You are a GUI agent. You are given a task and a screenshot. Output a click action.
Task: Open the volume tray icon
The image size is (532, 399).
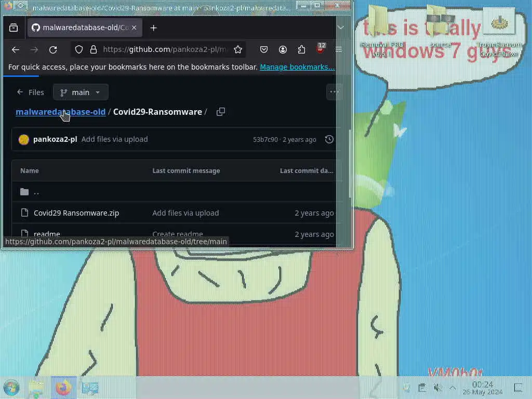(438, 388)
